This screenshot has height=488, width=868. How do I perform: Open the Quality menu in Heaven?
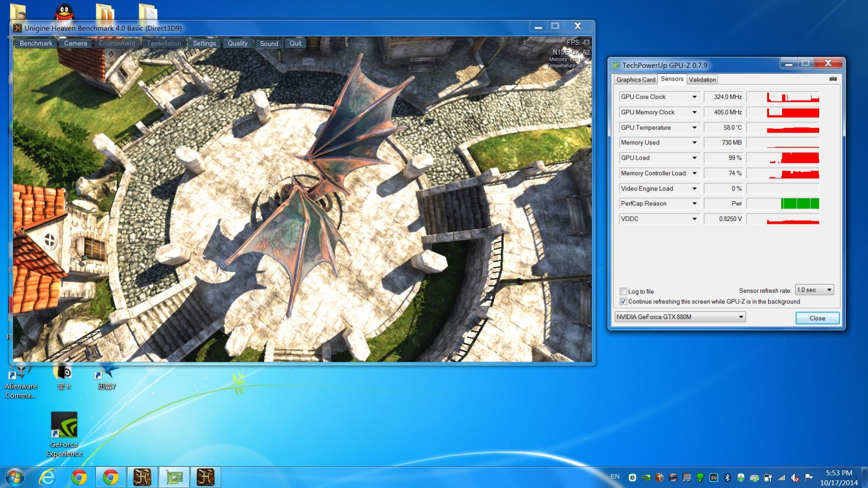tap(237, 43)
